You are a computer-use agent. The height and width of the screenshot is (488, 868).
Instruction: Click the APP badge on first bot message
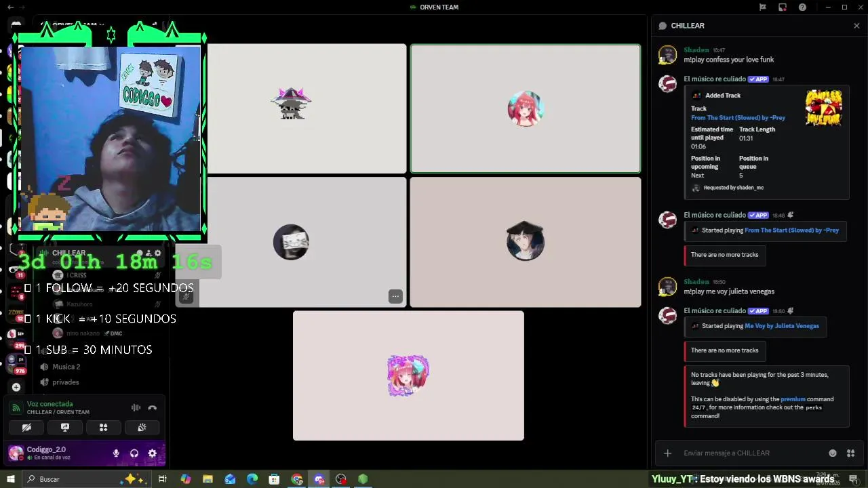pyautogui.click(x=758, y=79)
